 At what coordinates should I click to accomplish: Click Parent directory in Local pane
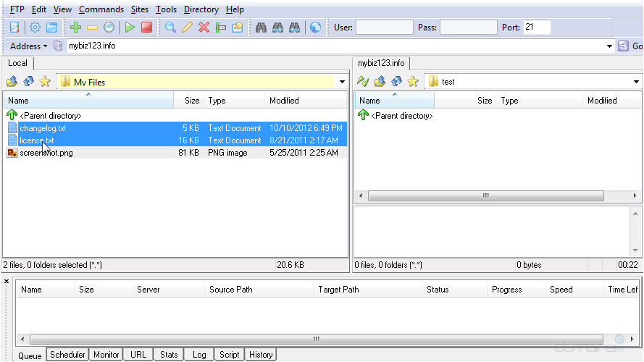tap(51, 116)
